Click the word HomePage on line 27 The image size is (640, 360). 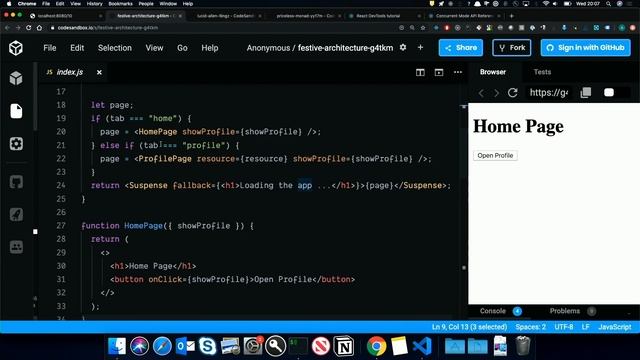(143, 226)
